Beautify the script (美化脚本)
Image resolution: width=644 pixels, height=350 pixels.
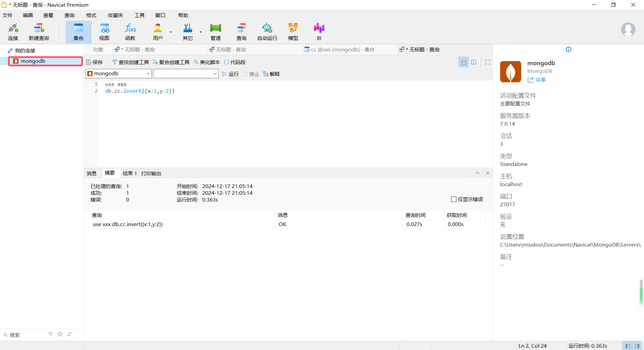[207, 62]
